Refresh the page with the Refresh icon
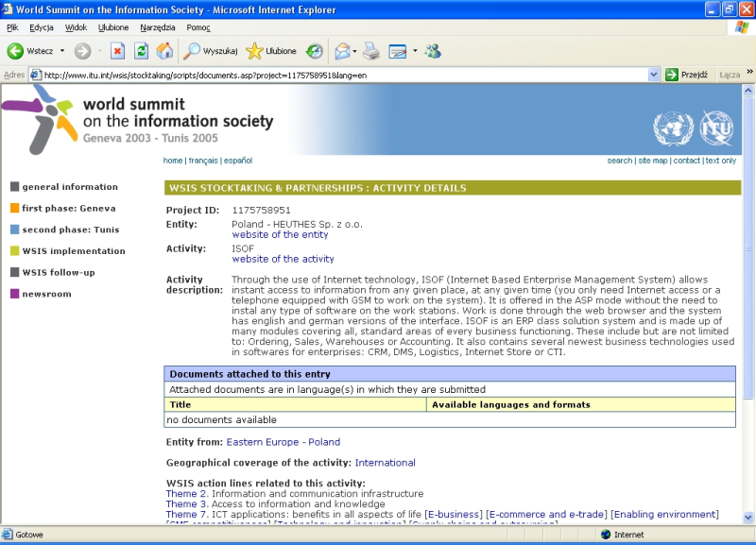 (x=142, y=51)
